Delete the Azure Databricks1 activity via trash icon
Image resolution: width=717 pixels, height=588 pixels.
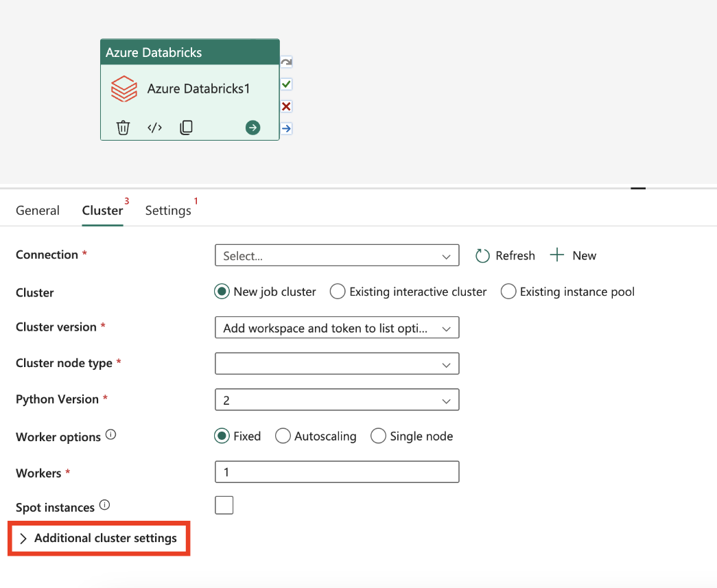123,128
